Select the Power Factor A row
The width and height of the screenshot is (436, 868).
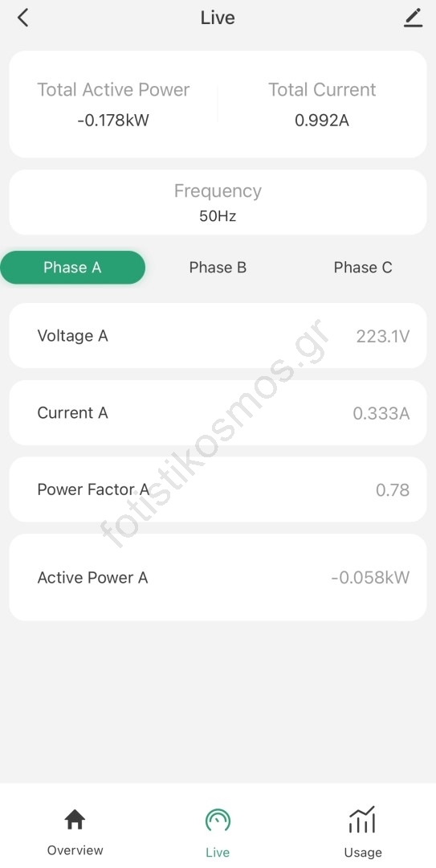click(218, 489)
